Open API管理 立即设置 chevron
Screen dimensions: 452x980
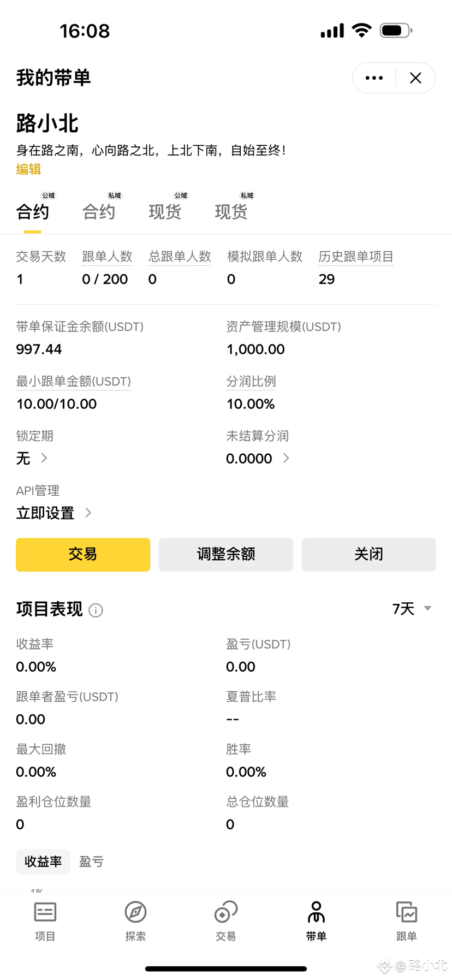[88, 513]
